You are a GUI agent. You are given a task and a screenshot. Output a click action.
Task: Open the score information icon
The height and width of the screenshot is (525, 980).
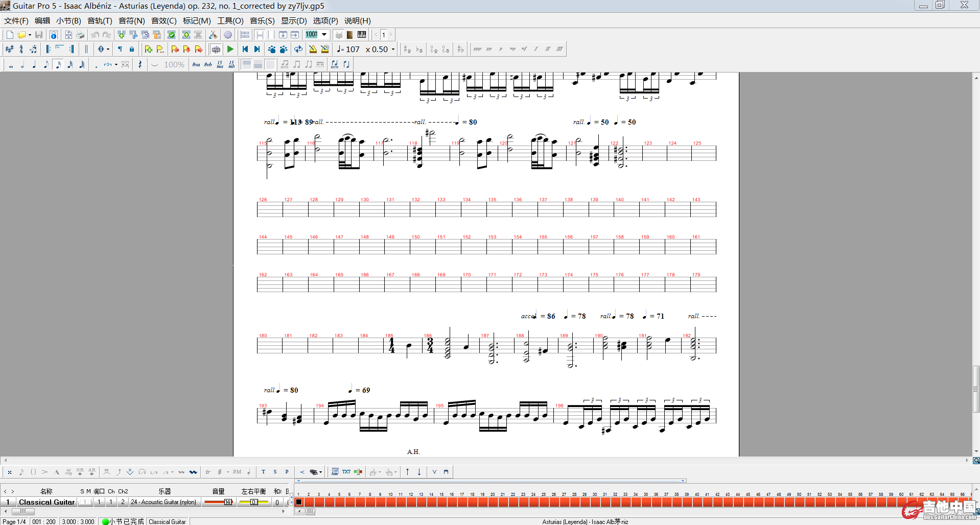click(x=54, y=35)
